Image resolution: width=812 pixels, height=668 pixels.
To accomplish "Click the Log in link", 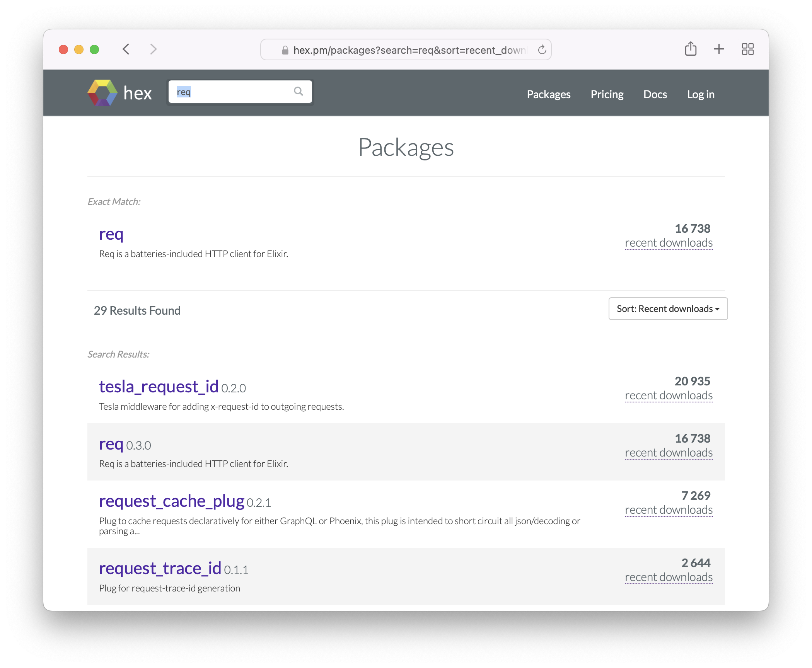I will coord(701,94).
